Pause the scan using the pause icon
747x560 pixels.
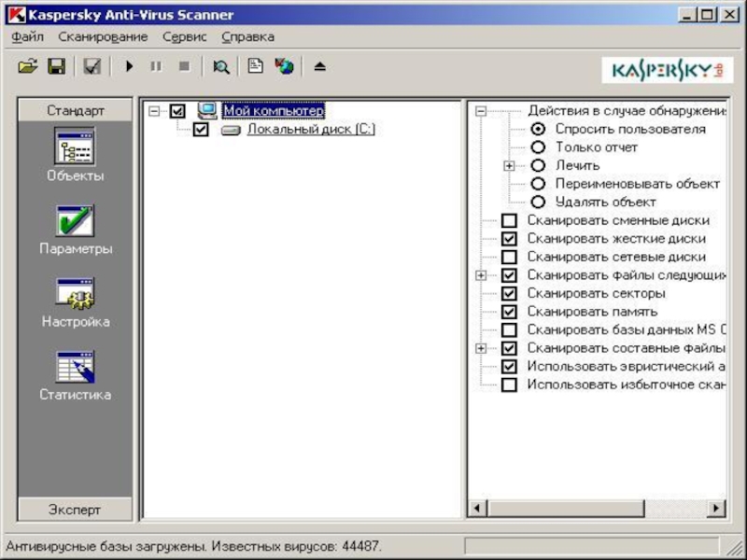[156, 66]
